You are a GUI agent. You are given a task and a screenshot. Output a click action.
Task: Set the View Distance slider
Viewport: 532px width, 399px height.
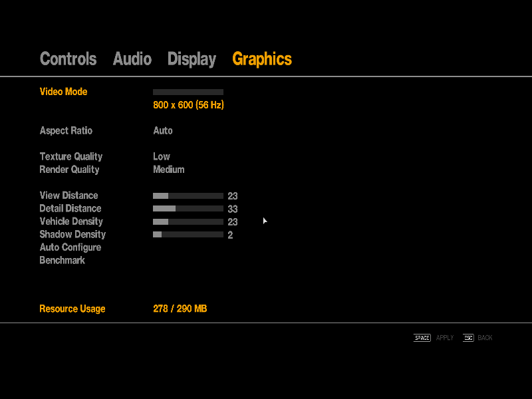click(x=188, y=196)
